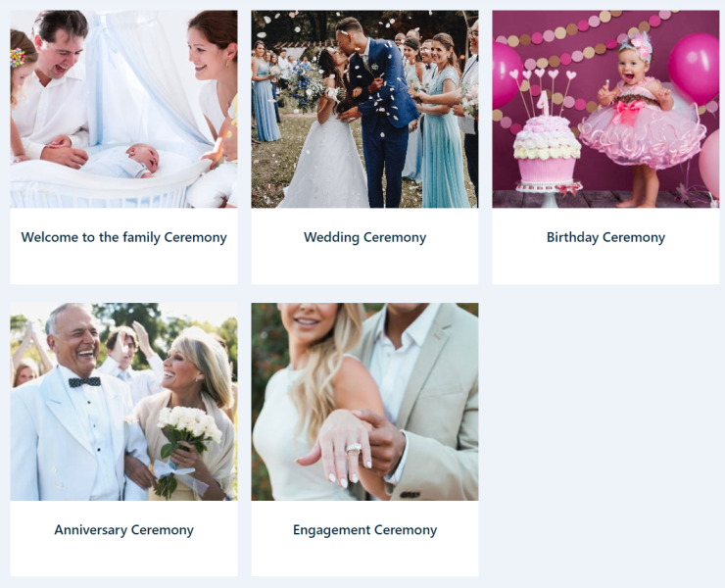Viewport: 725px width, 588px height.
Task: Follow the Anniversary Ceremony title link
Action: coord(123,530)
